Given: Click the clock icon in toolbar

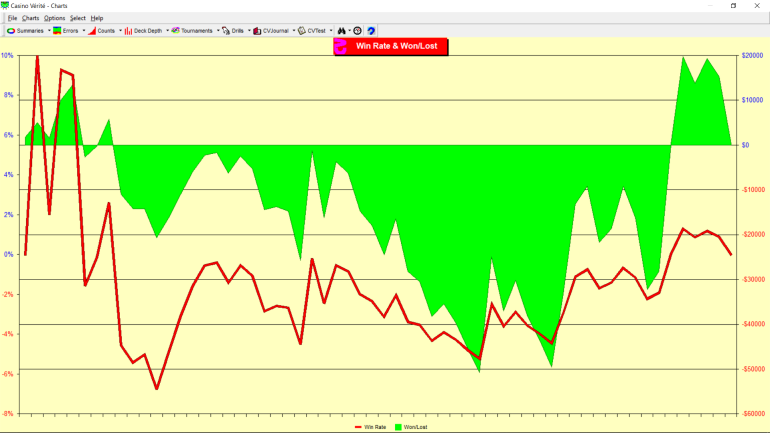Looking at the screenshot, I should tap(357, 31).
